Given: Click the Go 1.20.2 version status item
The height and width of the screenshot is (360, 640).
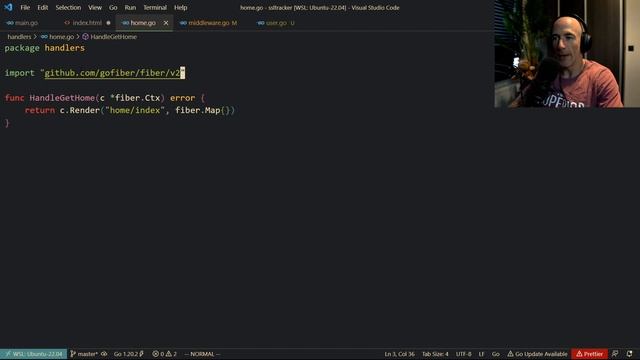Looking at the screenshot, I should 129,354.
